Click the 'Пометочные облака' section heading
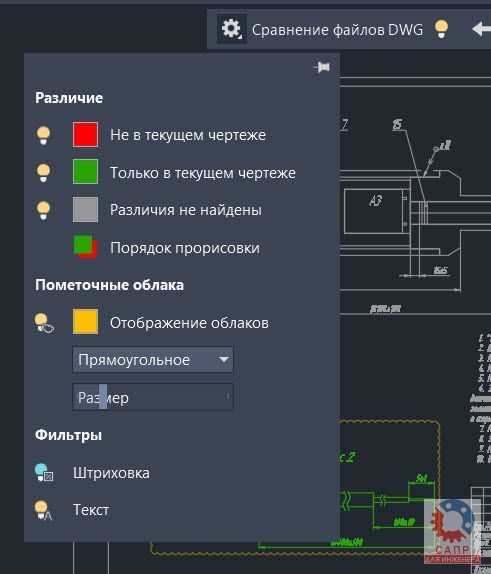The height and width of the screenshot is (574, 491). click(x=109, y=285)
